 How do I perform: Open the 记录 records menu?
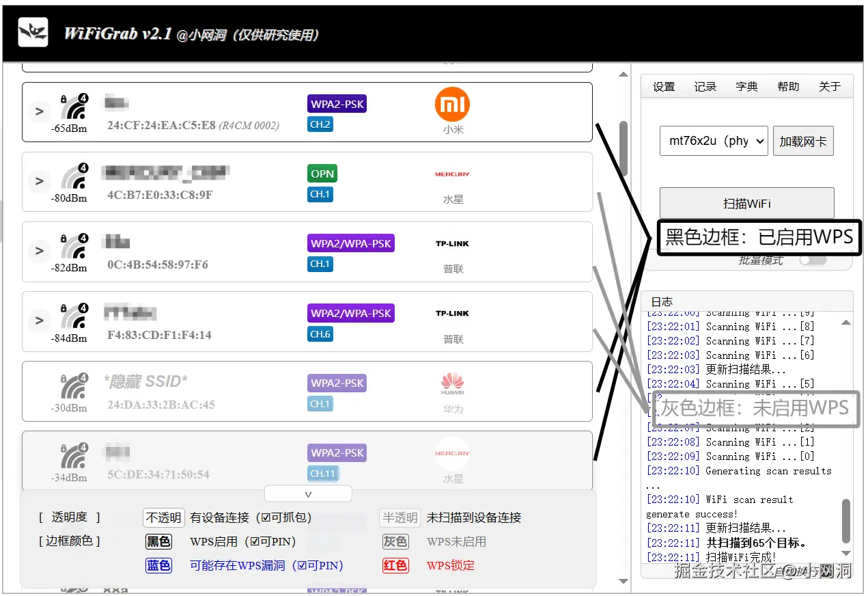point(705,87)
